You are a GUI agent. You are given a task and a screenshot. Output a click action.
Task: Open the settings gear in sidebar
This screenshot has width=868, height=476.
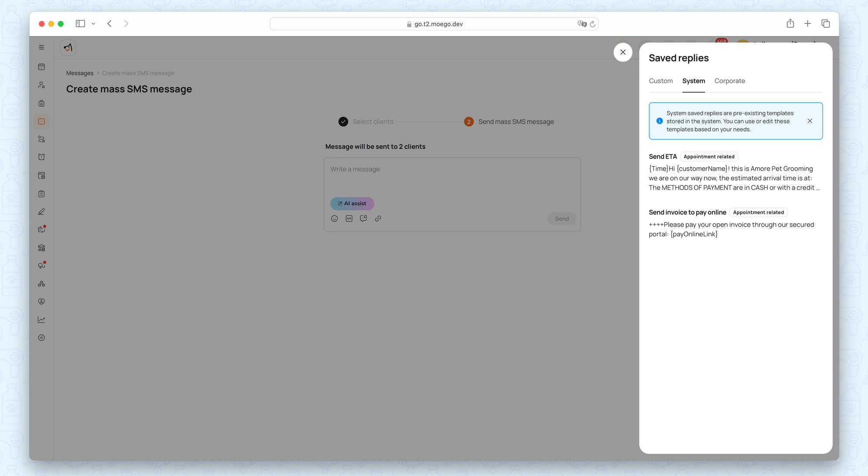click(42, 338)
